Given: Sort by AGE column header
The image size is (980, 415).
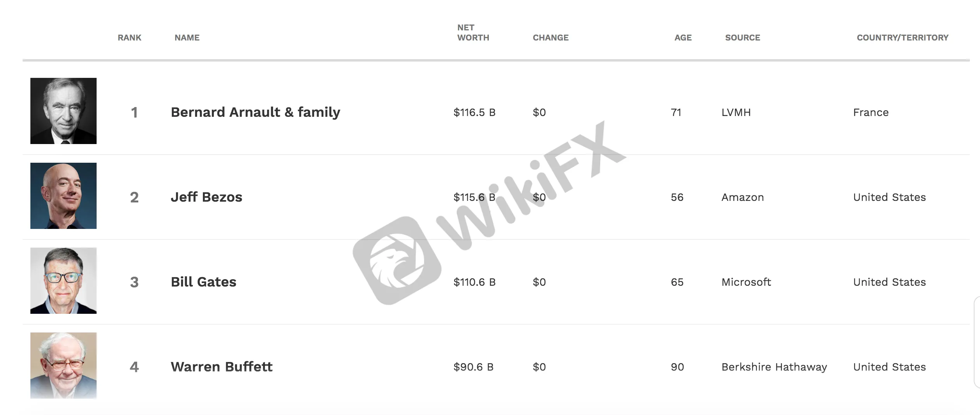Looking at the screenshot, I should click(683, 38).
